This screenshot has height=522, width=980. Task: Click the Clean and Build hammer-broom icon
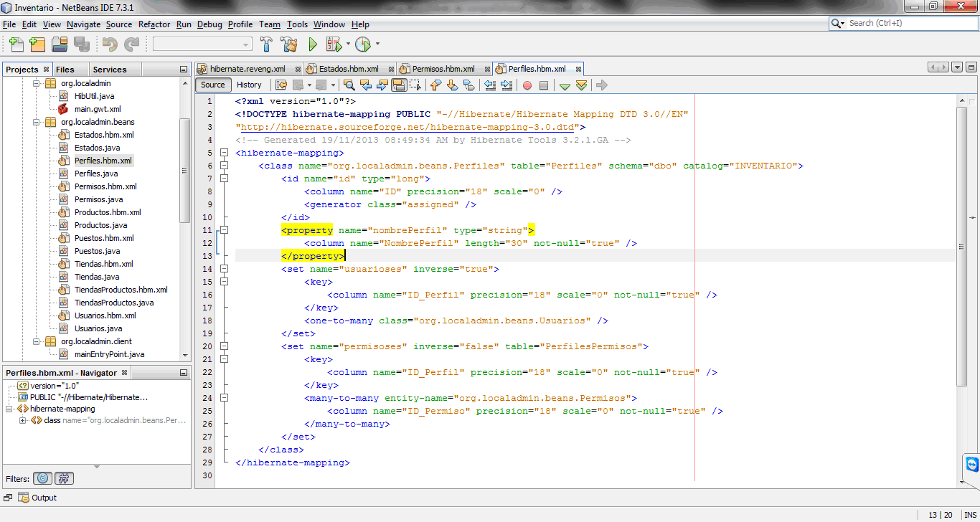pos(290,44)
